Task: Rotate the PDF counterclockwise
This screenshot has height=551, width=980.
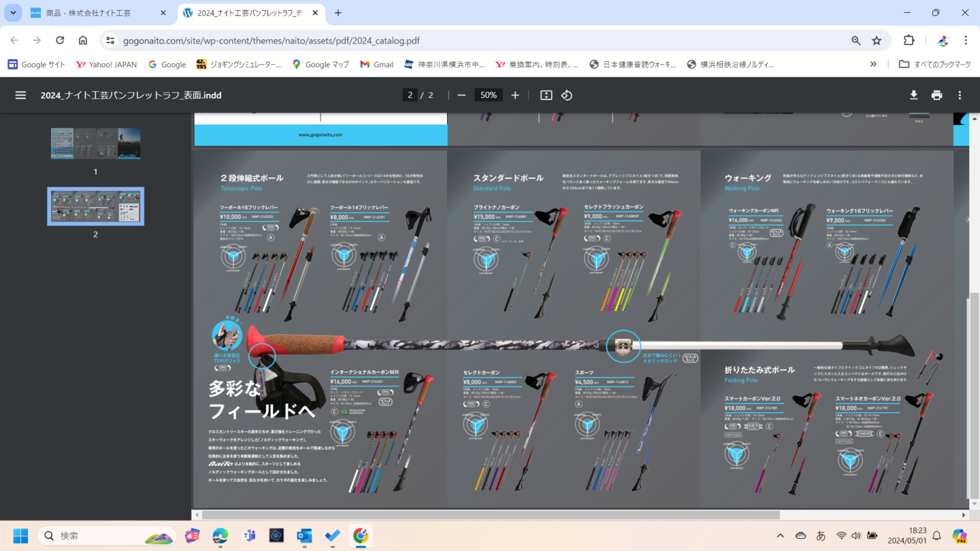Action: [567, 95]
